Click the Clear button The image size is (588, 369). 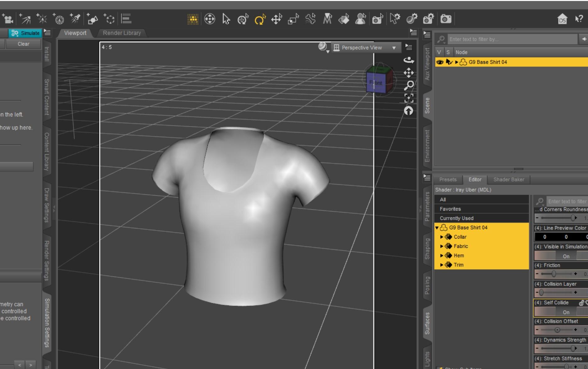(x=23, y=44)
